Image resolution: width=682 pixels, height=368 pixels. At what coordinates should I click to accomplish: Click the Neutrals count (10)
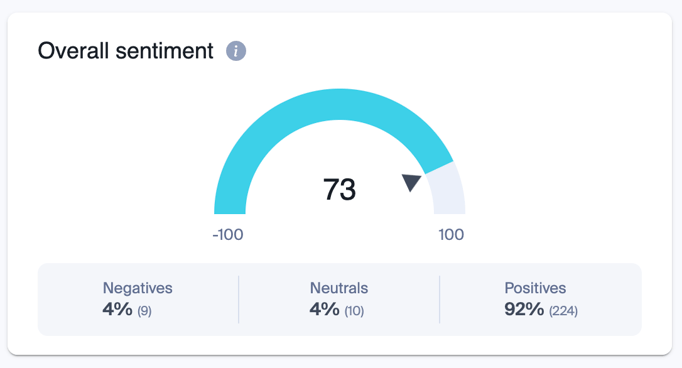pos(354,311)
